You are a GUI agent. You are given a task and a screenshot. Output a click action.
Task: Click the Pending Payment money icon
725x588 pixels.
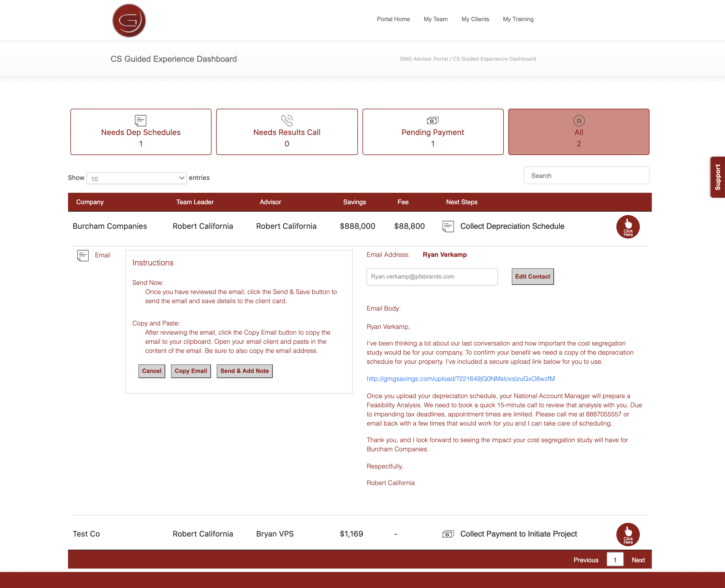(433, 120)
